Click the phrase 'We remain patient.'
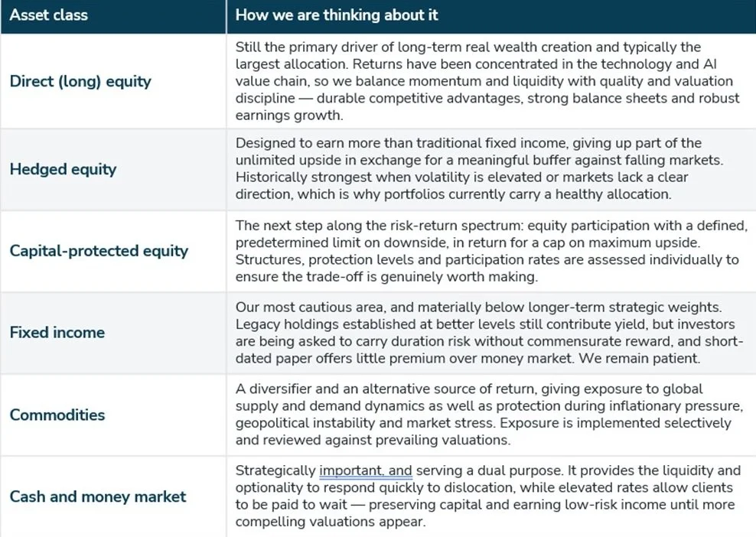This screenshot has width=756, height=537. [x=639, y=358]
